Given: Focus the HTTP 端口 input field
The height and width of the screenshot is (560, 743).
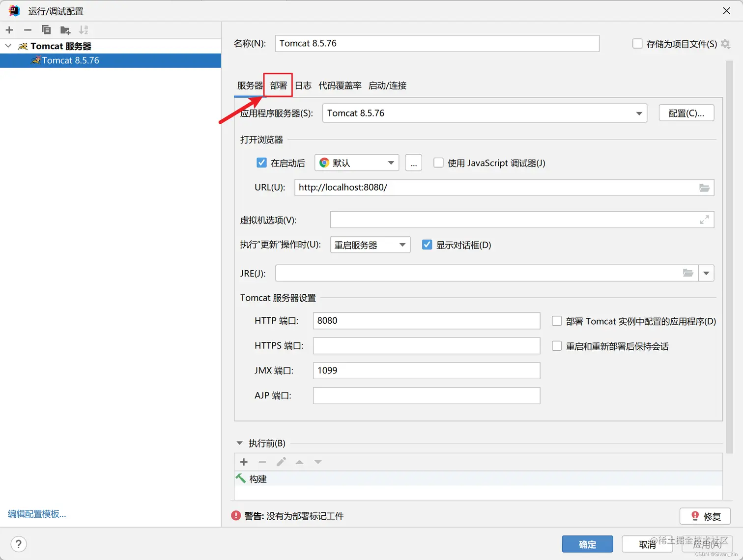Looking at the screenshot, I should pyautogui.click(x=427, y=321).
